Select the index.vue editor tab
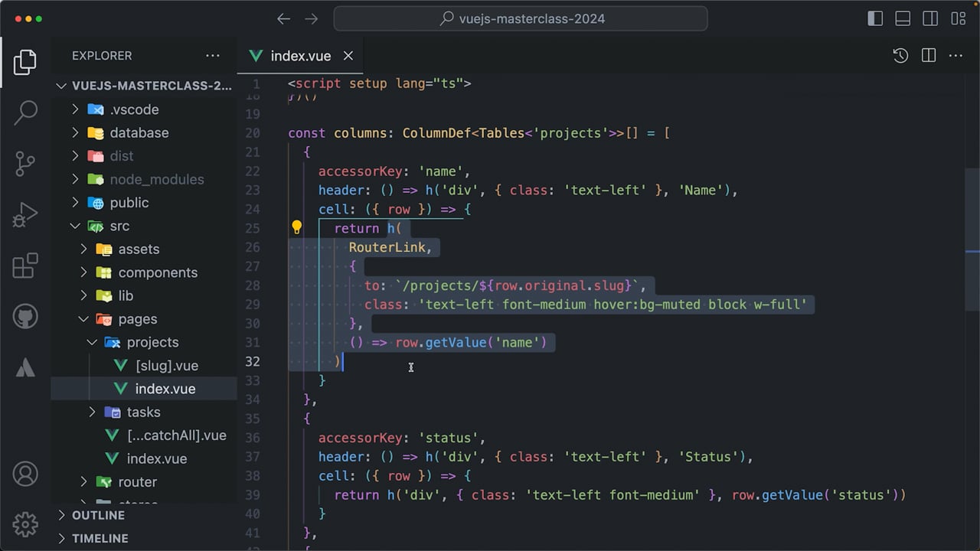Viewport: 980px width, 551px height. (300, 56)
